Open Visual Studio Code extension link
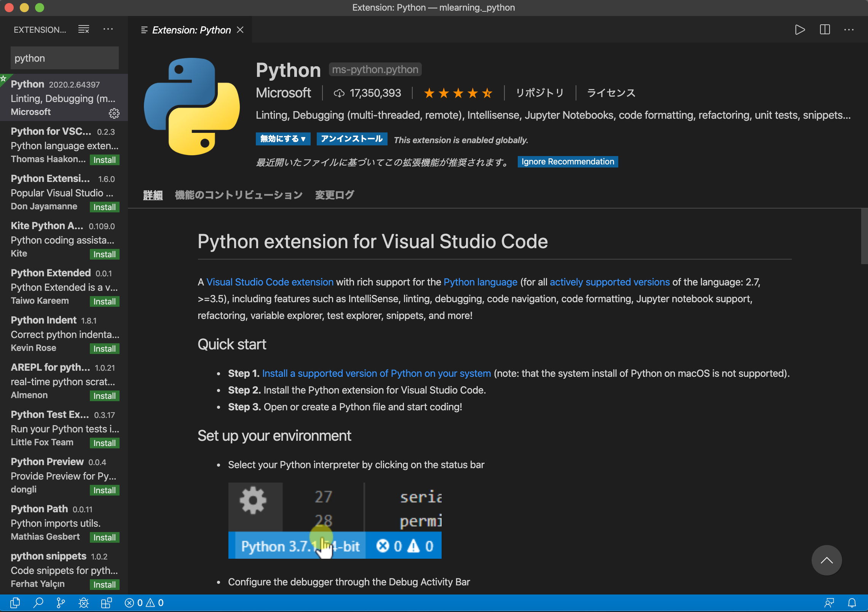This screenshot has width=868, height=612. coord(270,282)
